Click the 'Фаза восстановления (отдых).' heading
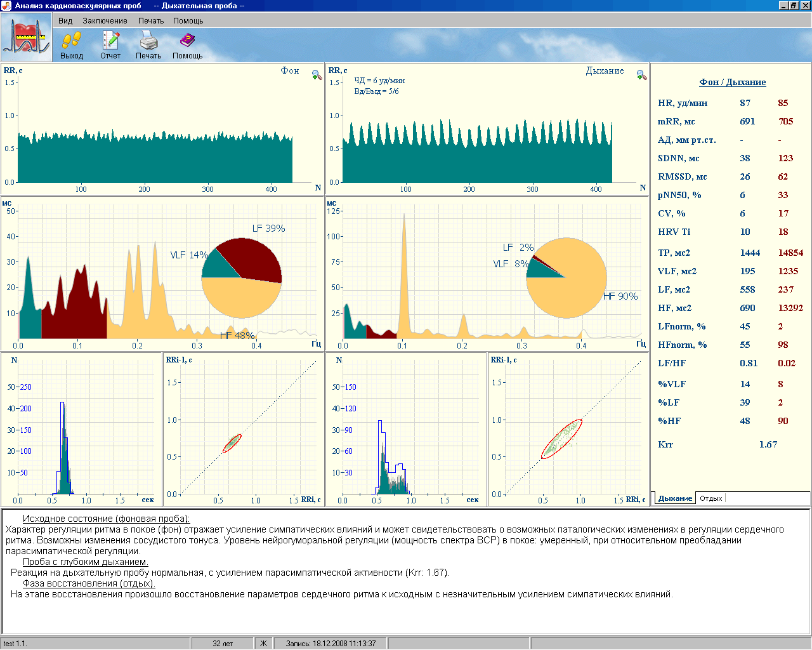This screenshot has height=650, width=812. click(89, 583)
